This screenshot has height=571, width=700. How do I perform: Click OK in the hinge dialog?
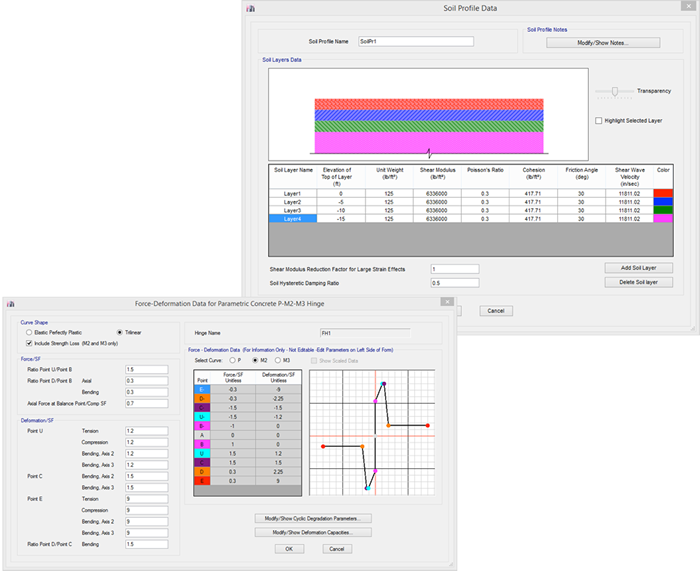point(289,549)
